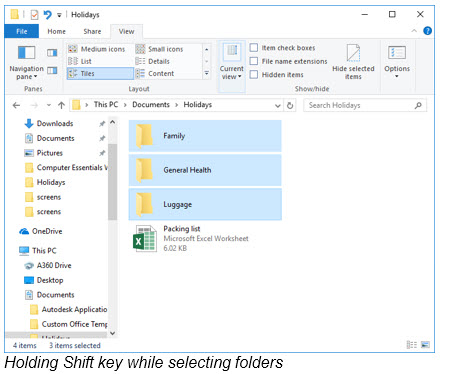
Task: Click Documents in address path
Action: click(151, 105)
